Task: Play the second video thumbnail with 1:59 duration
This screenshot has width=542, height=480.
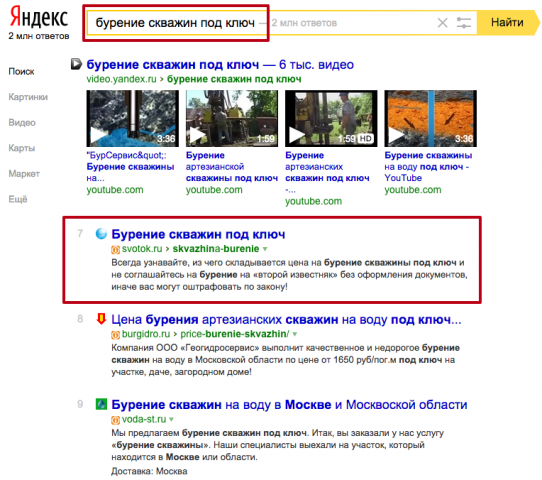Action: point(232,119)
